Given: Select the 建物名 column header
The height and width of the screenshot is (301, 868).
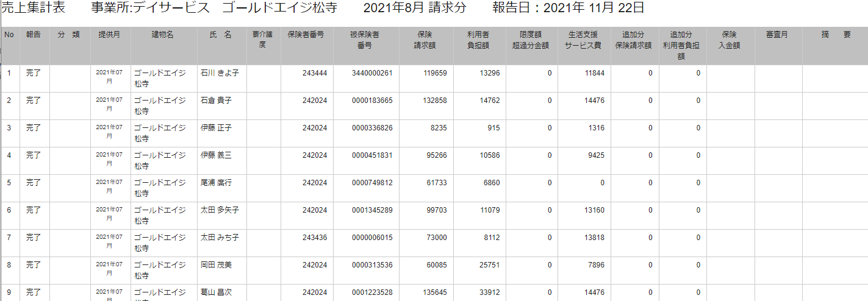Looking at the screenshot, I should coord(163,35).
